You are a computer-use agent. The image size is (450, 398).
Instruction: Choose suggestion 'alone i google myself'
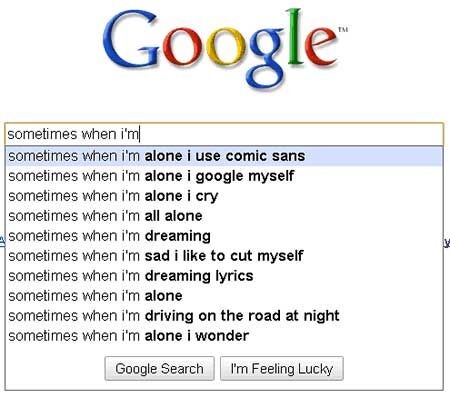tap(224, 176)
